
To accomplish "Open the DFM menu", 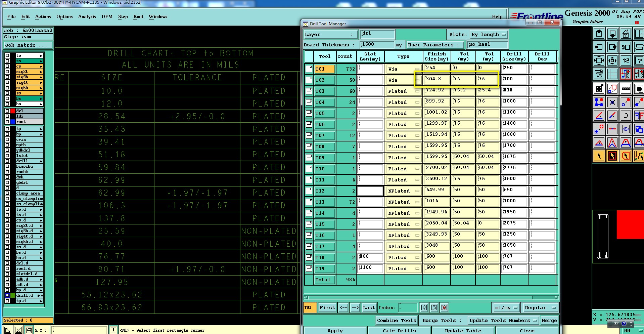I will pyautogui.click(x=107, y=16).
